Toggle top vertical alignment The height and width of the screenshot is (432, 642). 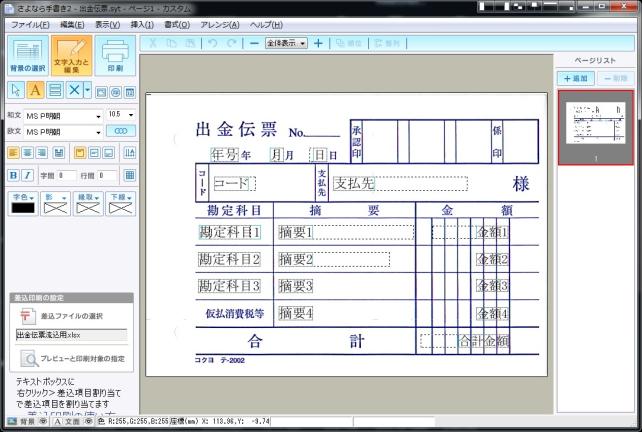[x=80, y=153]
